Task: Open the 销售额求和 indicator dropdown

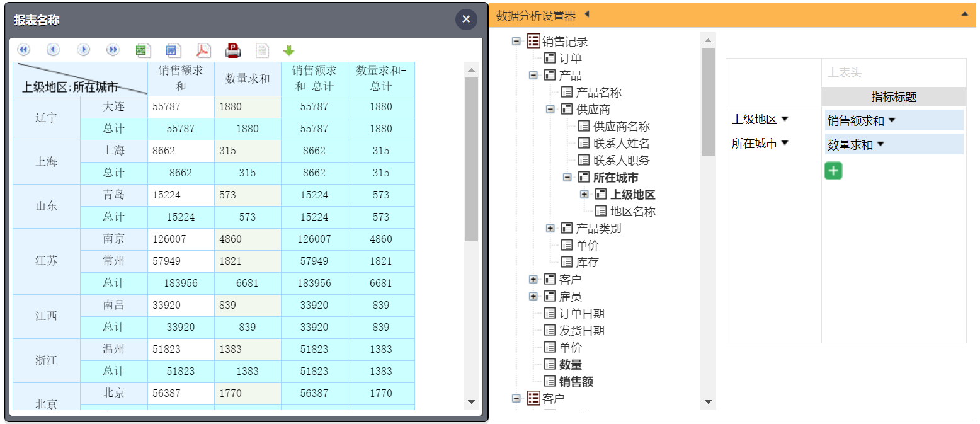Action: (892, 120)
